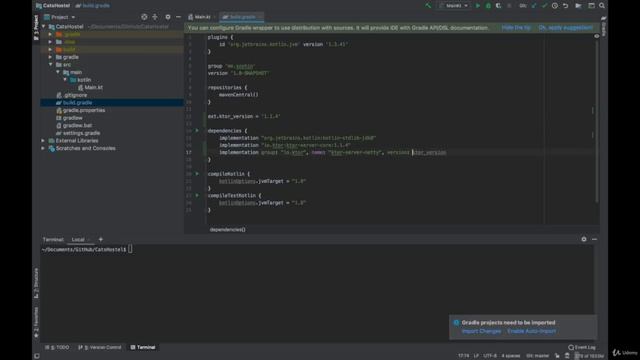This screenshot has height=360, width=640.
Task: Collapse the main folder
Action: (x=58, y=72)
